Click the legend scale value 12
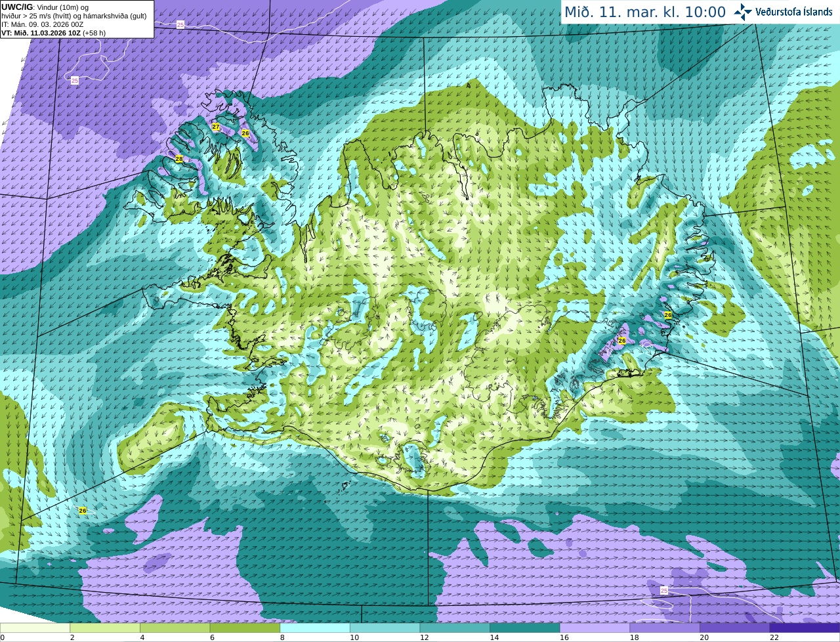 pyautogui.click(x=424, y=637)
